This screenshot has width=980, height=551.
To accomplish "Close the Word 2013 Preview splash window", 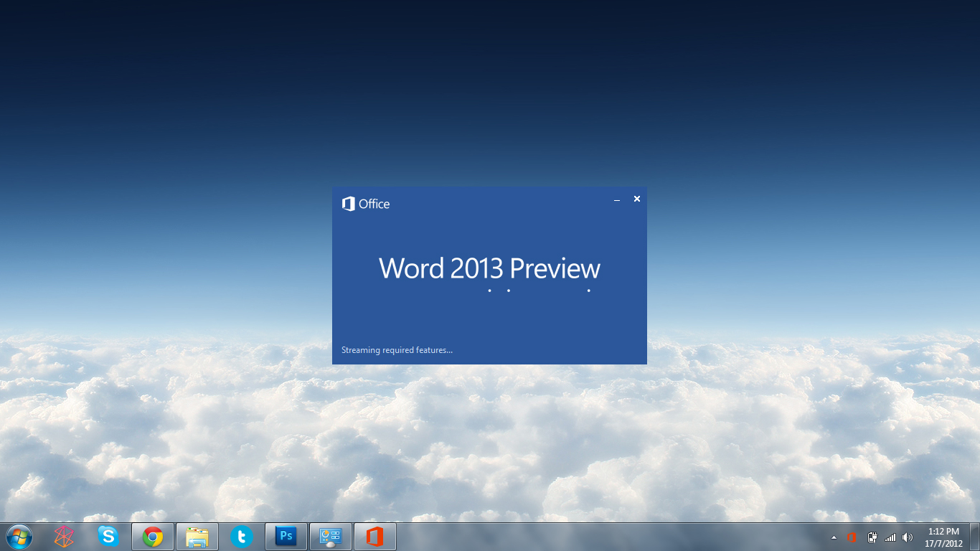I will click(636, 199).
